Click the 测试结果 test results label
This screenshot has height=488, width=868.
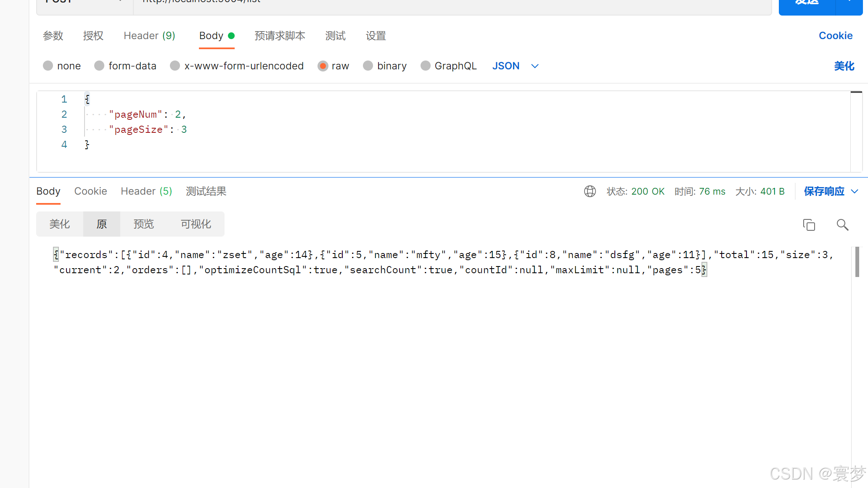(x=206, y=191)
